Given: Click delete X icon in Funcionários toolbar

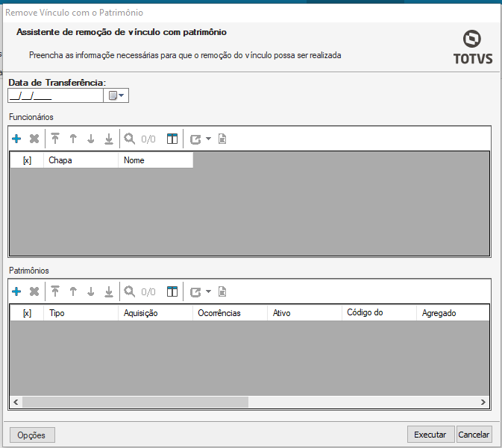Looking at the screenshot, I should 34,139.
